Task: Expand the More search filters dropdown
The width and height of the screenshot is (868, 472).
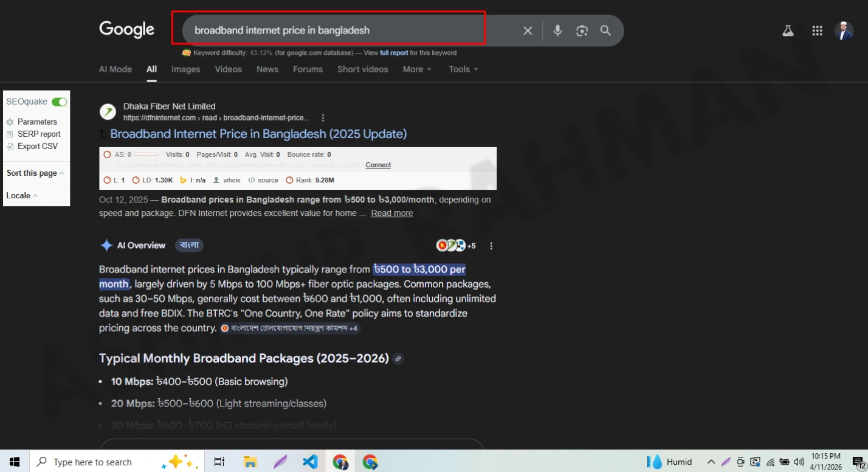Action: pos(417,69)
